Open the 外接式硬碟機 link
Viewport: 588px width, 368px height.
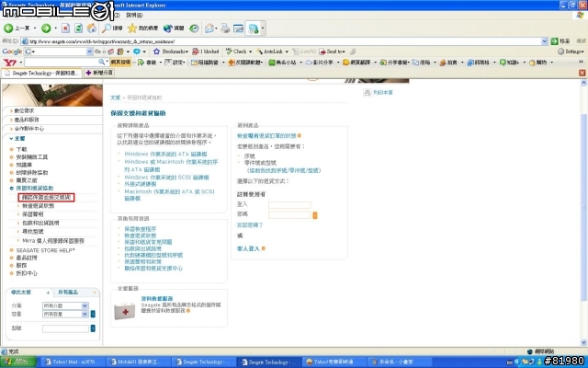141,184
